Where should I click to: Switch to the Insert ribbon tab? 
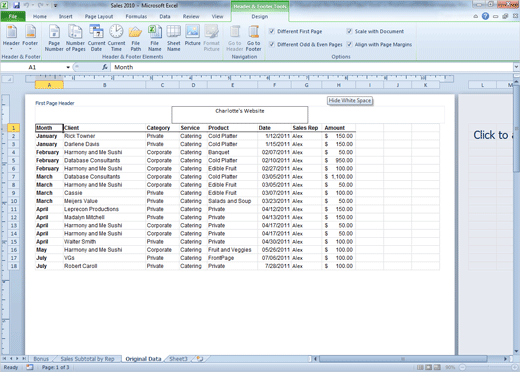(x=65, y=16)
